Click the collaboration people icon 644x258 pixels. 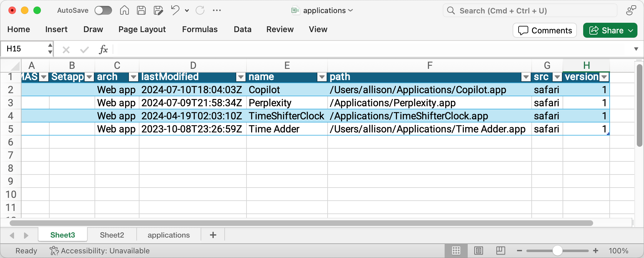(x=631, y=11)
